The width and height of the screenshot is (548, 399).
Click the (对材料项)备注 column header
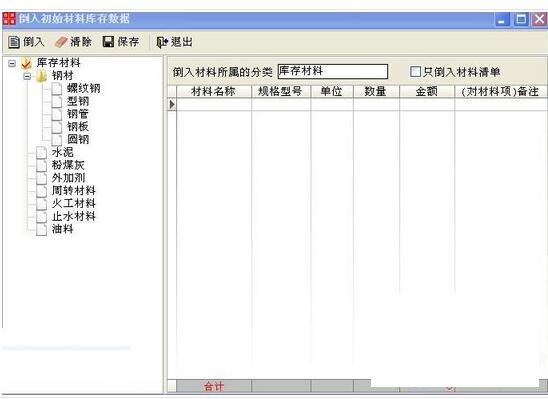(501, 92)
